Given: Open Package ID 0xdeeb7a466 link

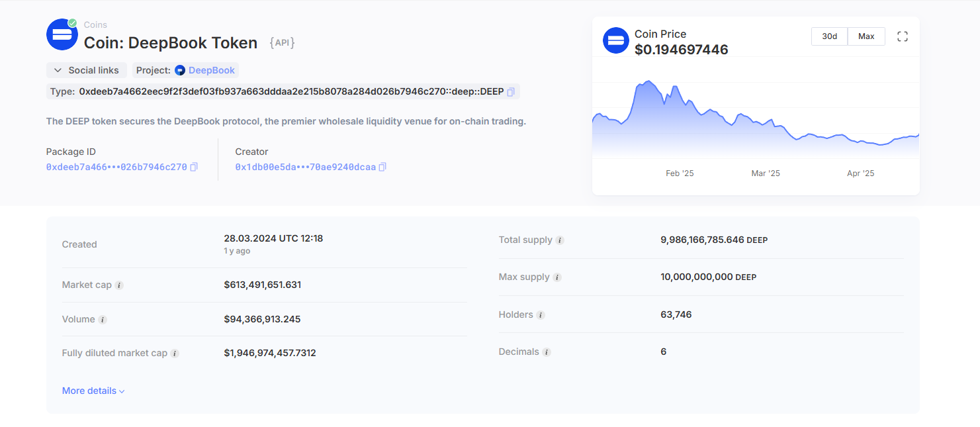Looking at the screenshot, I should pos(116,167).
